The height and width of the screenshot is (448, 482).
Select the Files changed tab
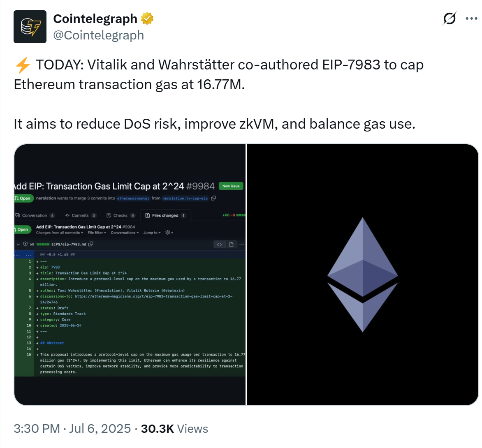(x=165, y=215)
